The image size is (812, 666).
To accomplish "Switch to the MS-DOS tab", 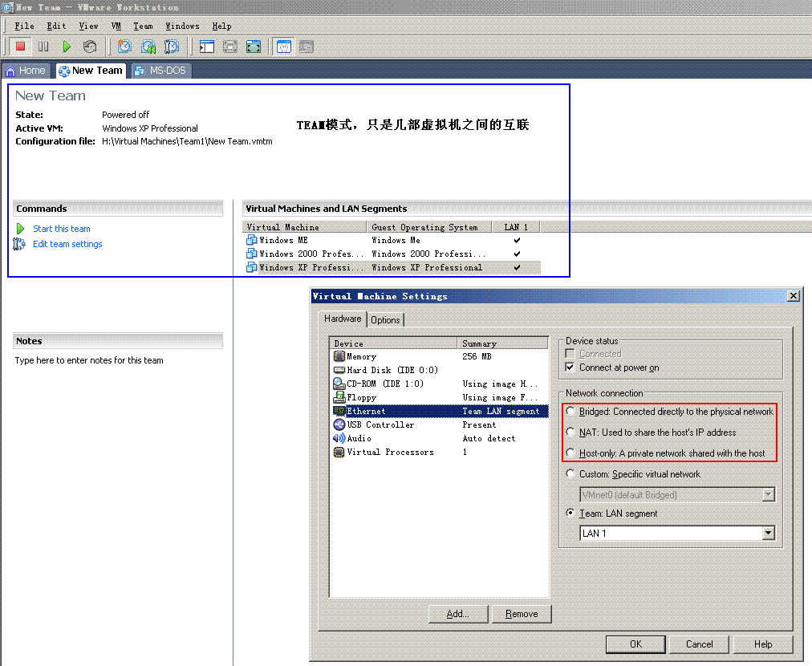I will coord(161,71).
